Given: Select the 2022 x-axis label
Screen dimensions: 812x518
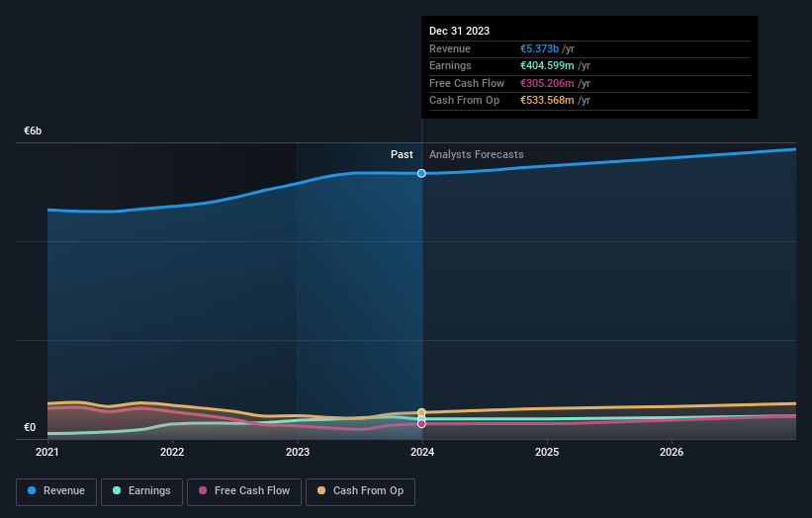Looking at the screenshot, I should click(172, 453).
